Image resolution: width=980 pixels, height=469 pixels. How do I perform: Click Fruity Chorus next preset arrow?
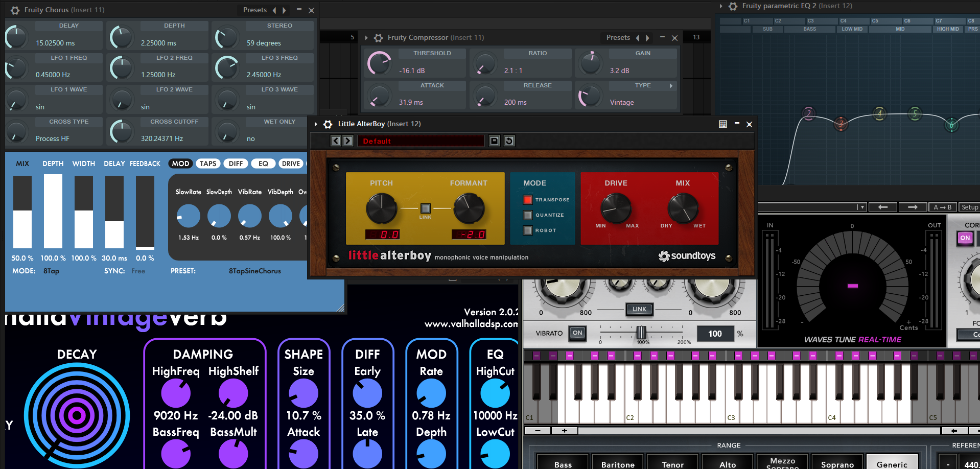pos(284,10)
